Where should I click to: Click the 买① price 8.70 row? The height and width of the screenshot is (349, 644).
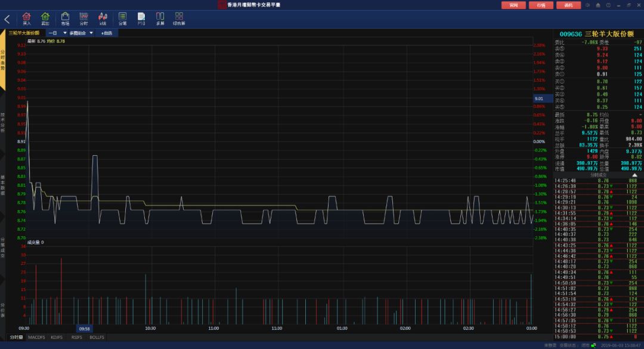click(598, 81)
